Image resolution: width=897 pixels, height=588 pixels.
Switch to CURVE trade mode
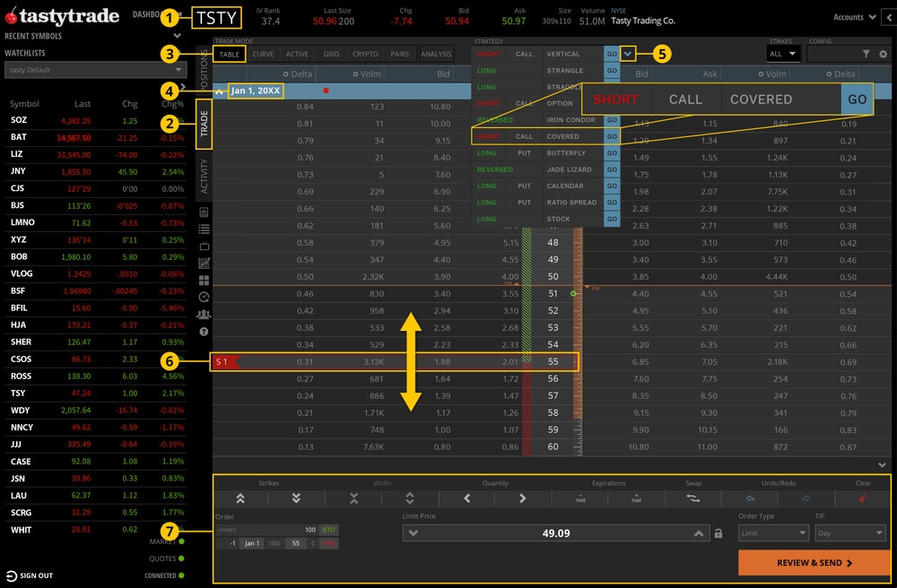pos(263,55)
